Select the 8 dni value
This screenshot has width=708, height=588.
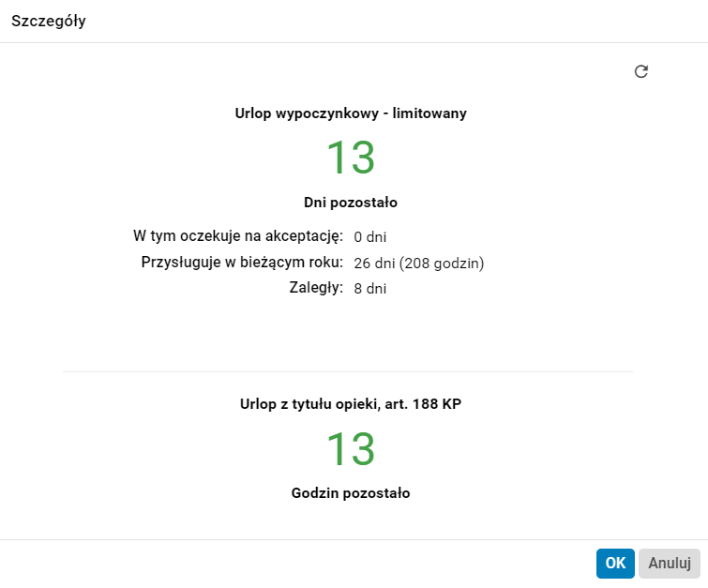click(x=370, y=289)
